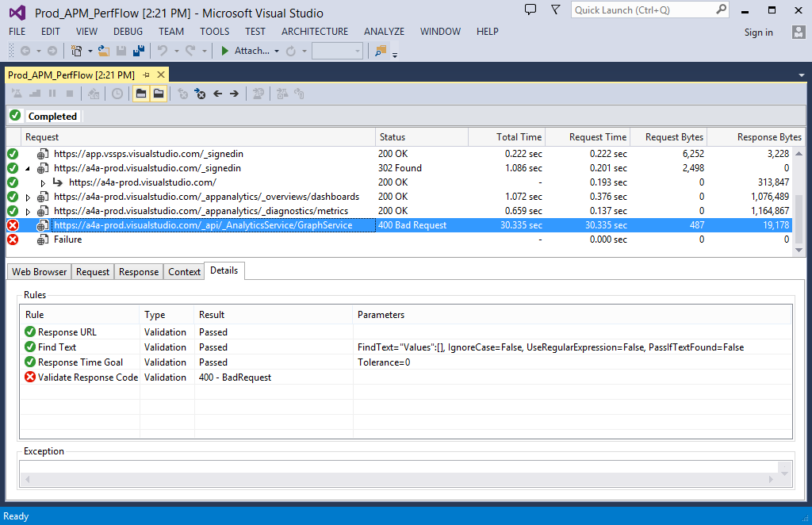Open the ANALYZE menu

click(x=385, y=32)
